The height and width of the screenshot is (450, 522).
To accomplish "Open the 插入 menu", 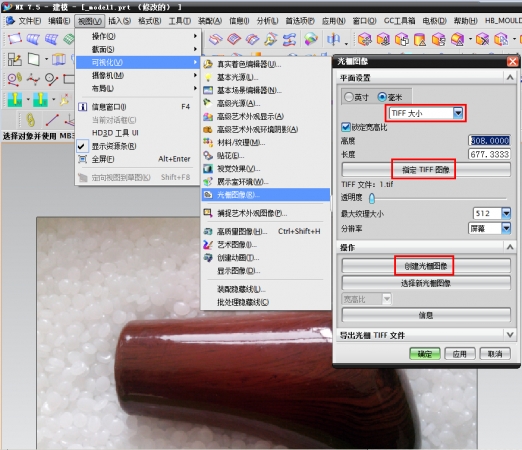I will coord(119,21).
